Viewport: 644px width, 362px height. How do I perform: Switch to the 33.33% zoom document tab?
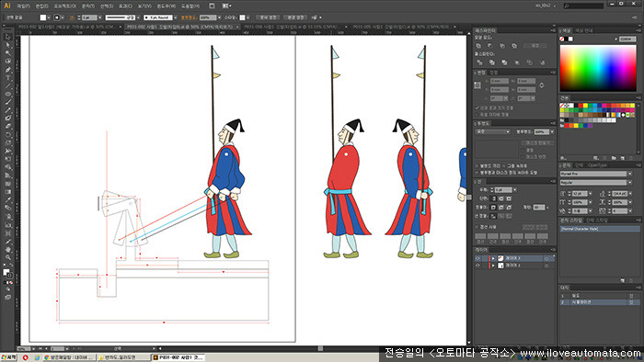point(292,27)
